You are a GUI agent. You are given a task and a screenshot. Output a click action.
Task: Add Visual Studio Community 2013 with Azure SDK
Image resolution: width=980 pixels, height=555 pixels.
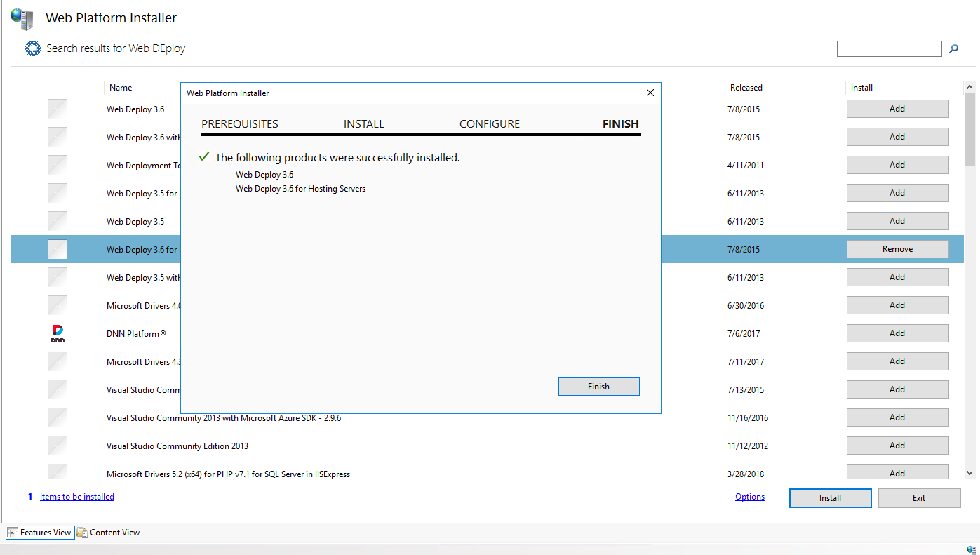[897, 417]
